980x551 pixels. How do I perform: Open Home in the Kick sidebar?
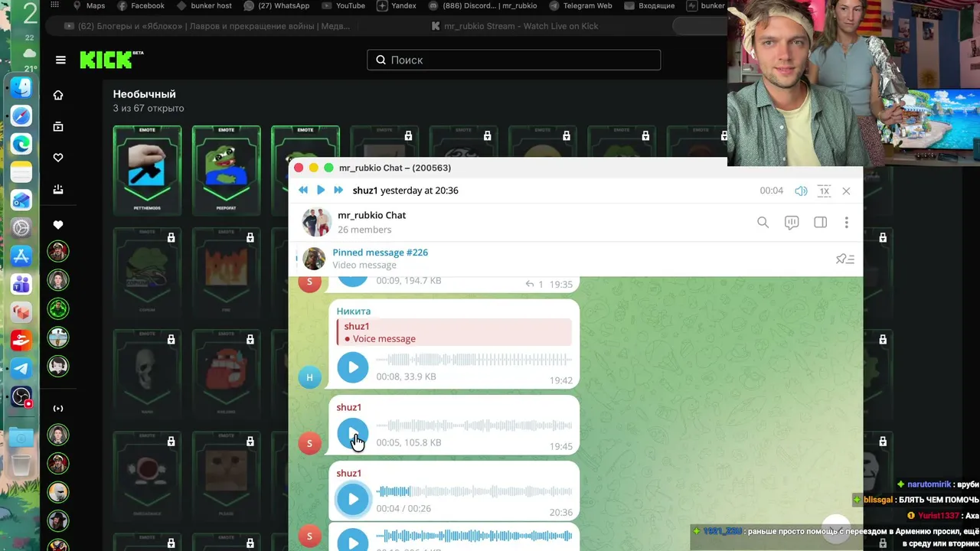point(58,95)
